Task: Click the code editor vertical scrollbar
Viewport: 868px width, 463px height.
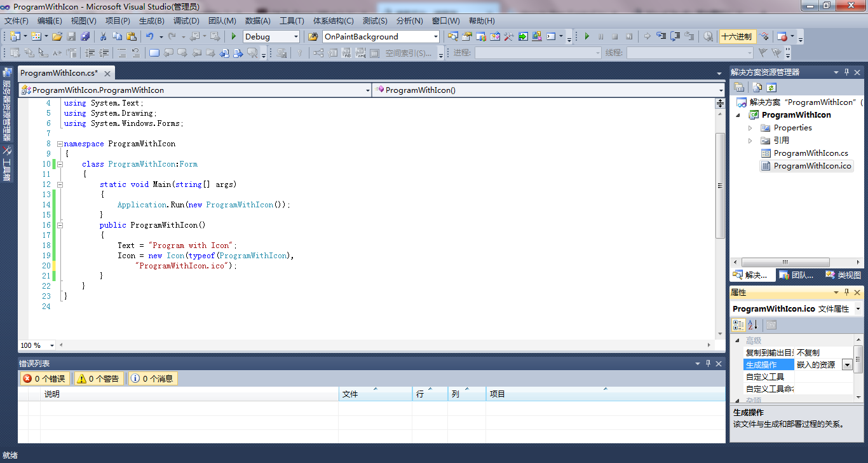Action: pyautogui.click(x=720, y=186)
